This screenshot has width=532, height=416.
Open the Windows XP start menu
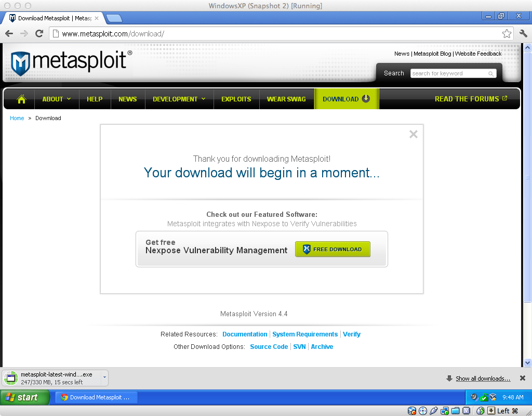pos(25,397)
